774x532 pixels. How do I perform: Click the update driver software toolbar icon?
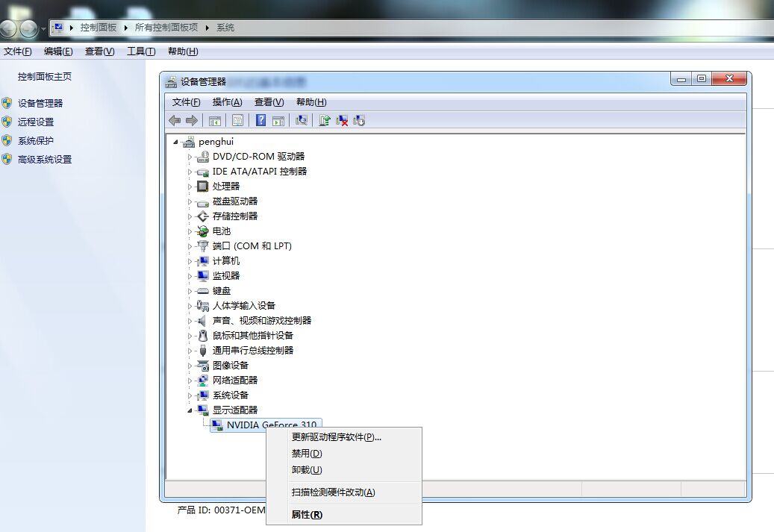point(325,120)
